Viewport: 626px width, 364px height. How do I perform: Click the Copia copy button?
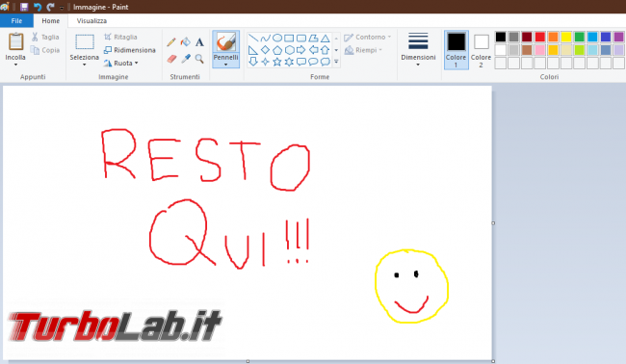pyautogui.click(x=45, y=50)
